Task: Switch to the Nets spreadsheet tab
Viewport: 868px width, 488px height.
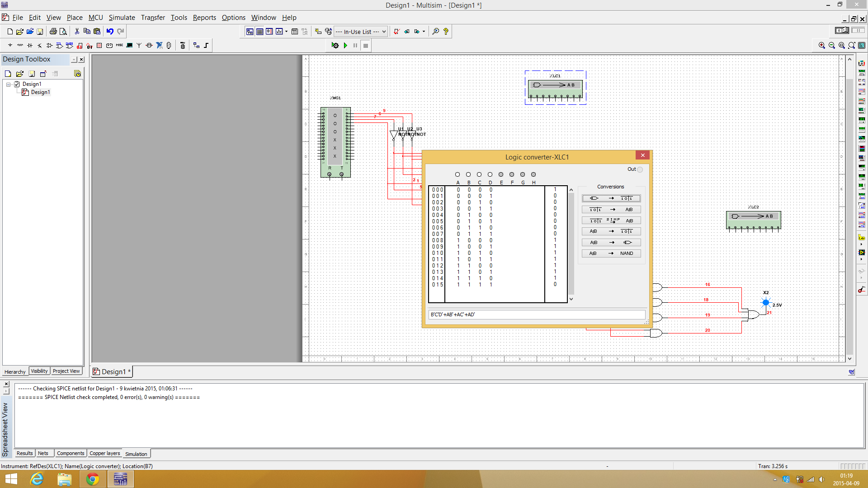Action: [43, 453]
